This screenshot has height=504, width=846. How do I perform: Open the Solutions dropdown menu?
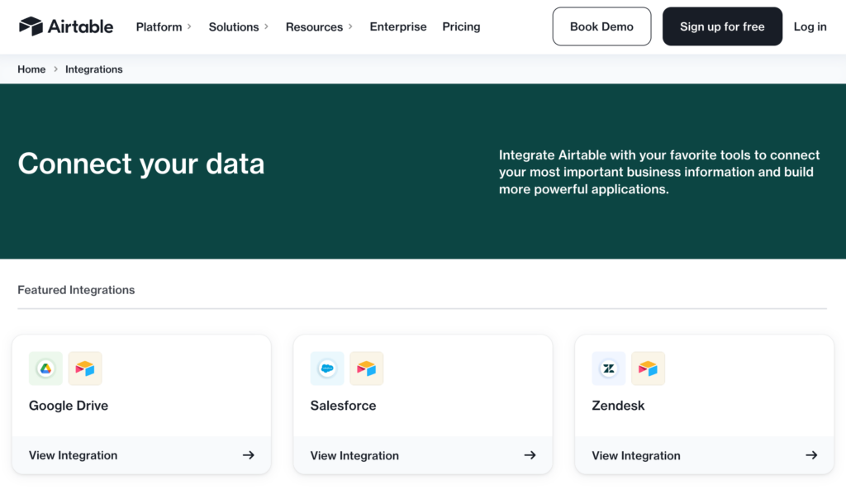[238, 26]
